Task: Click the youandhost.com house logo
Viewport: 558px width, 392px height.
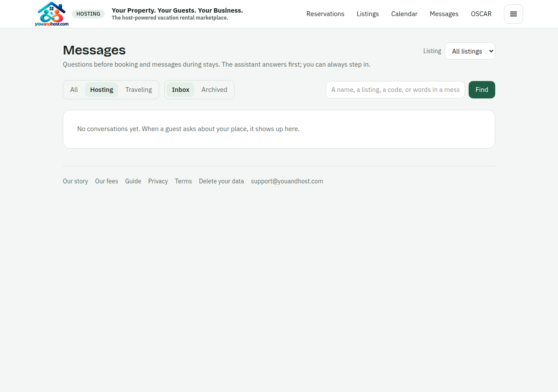Action: [51, 14]
